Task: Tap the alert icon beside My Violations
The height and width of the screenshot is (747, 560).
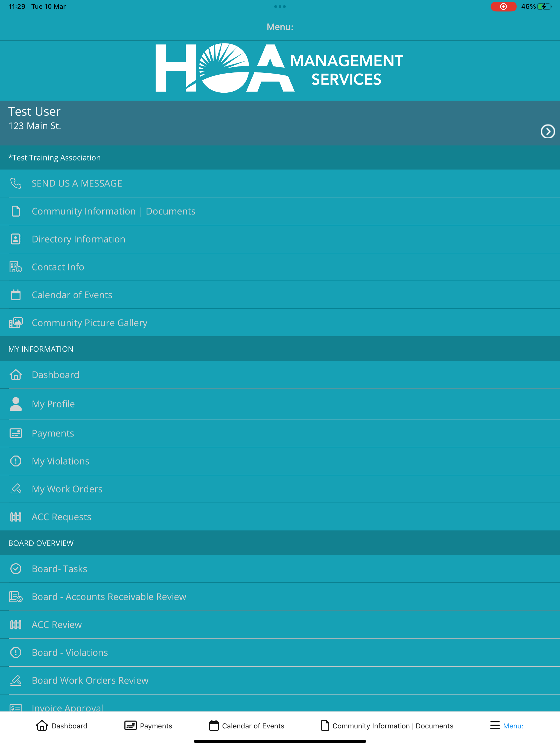Action: 16,461
